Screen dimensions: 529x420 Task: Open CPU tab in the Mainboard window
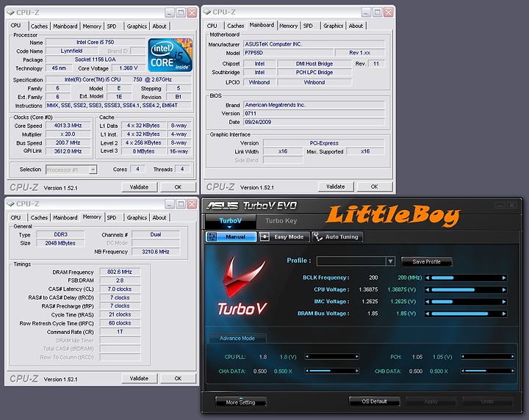point(212,26)
